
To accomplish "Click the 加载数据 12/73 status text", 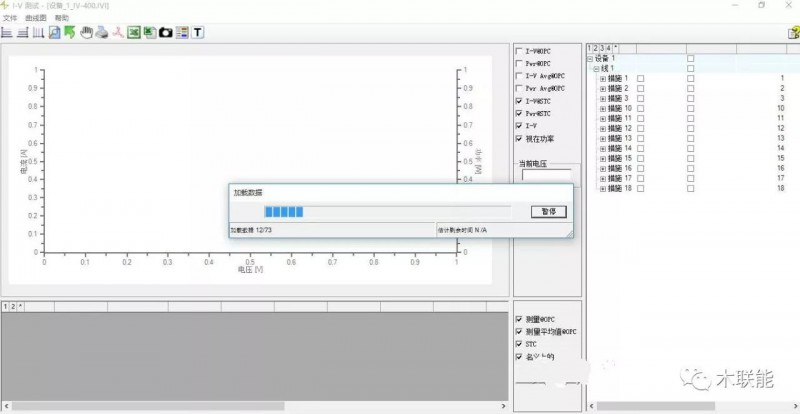I will tap(251, 230).
